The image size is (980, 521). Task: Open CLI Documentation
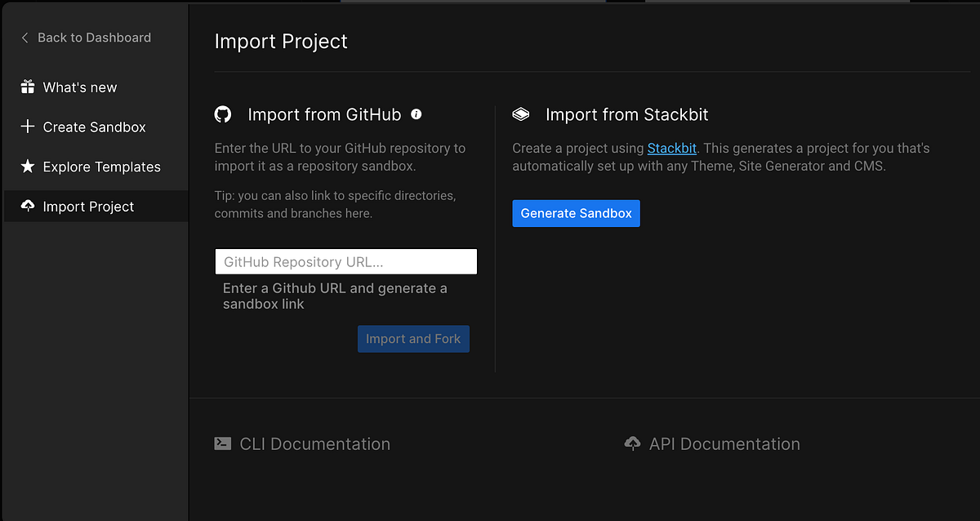[x=315, y=443]
